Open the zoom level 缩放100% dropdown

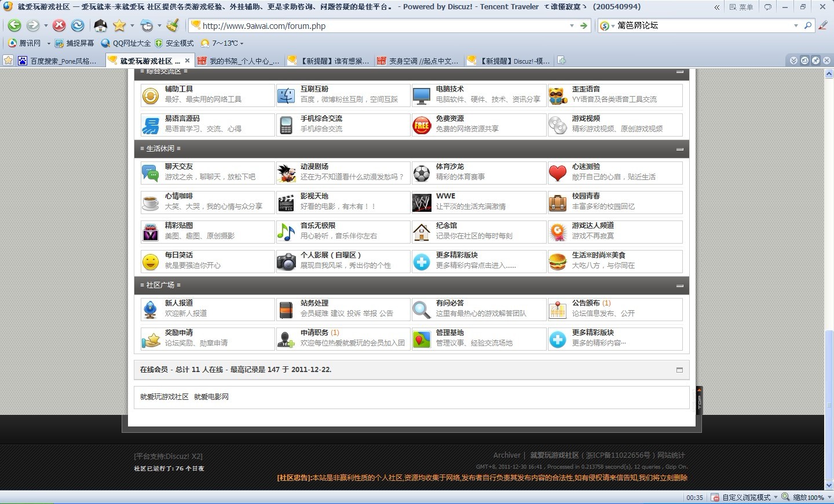click(x=828, y=498)
